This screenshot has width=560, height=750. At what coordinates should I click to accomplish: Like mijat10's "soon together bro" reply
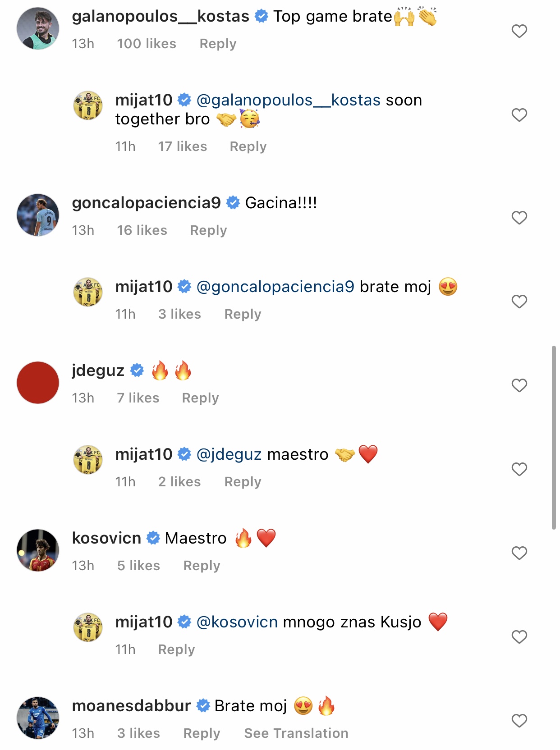coord(519,115)
